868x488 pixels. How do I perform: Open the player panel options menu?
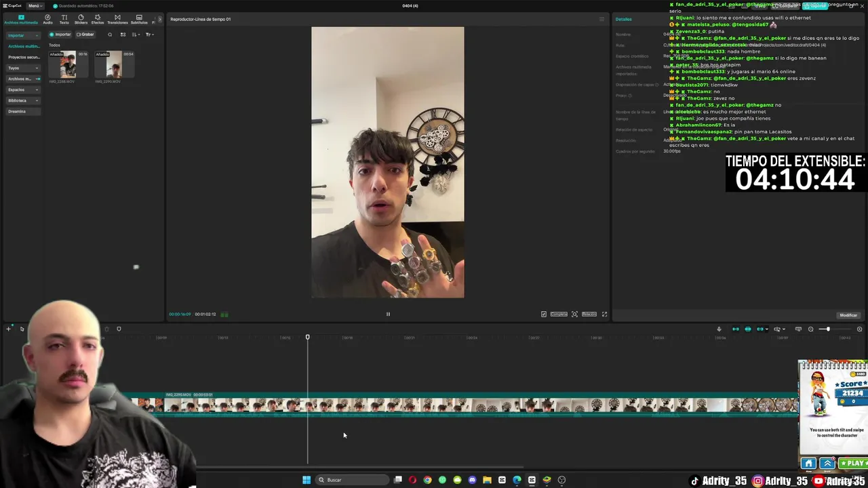click(601, 19)
